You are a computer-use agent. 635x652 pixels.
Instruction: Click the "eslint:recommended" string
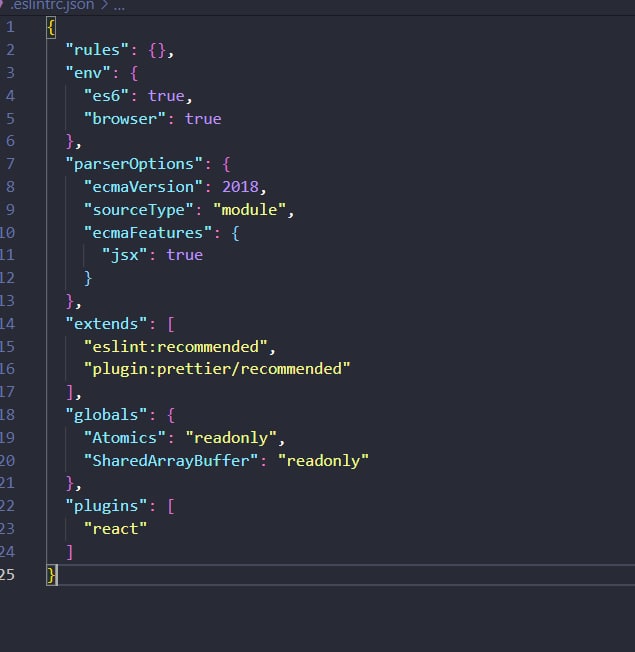[175, 347]
